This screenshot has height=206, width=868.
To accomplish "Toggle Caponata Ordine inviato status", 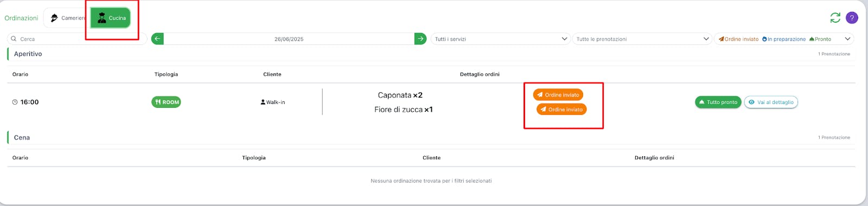I will click(x=558, y=95).
